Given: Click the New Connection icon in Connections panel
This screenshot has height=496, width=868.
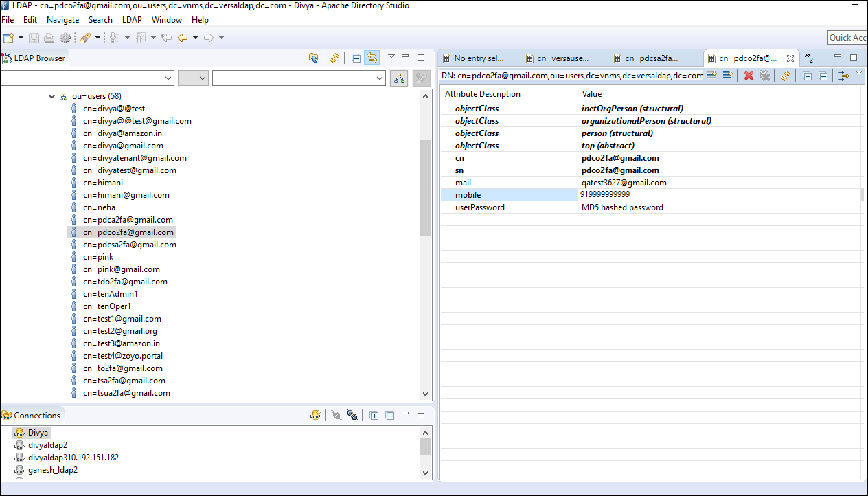Looking at the screenshot, I should 315,415.
